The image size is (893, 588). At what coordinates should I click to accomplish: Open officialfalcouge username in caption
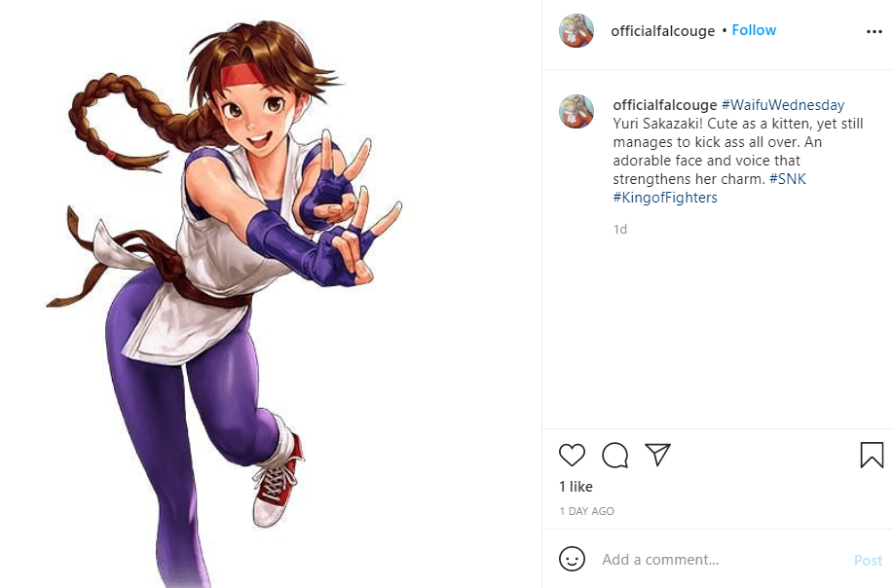[664, 105]
